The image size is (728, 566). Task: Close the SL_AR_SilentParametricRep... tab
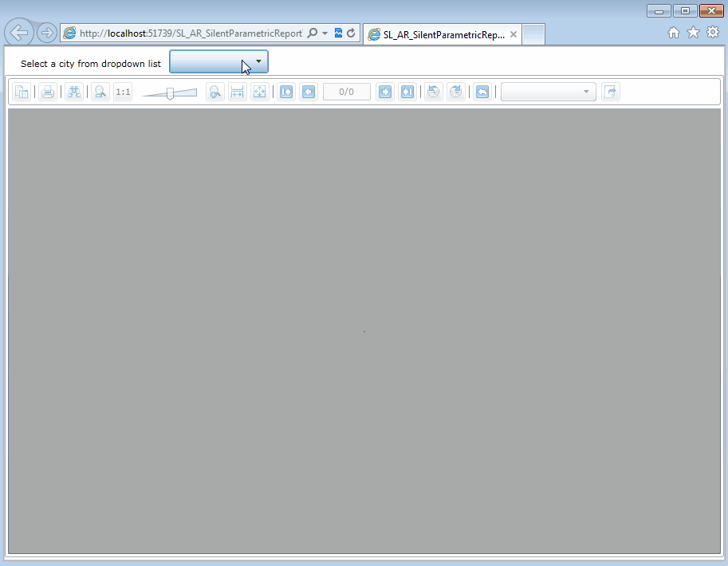(513, 34)
